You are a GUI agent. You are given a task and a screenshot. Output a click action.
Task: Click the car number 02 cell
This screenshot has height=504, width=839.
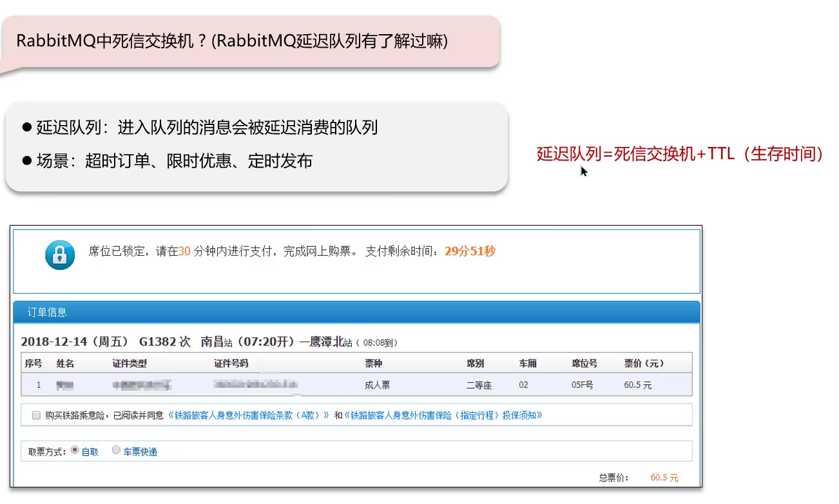point(523,385)
